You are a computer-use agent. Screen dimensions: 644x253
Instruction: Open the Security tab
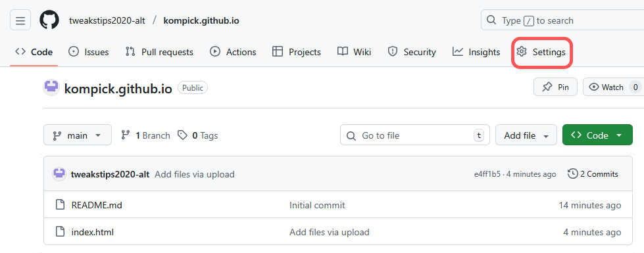pyautogui.click(x=412, y=52)
